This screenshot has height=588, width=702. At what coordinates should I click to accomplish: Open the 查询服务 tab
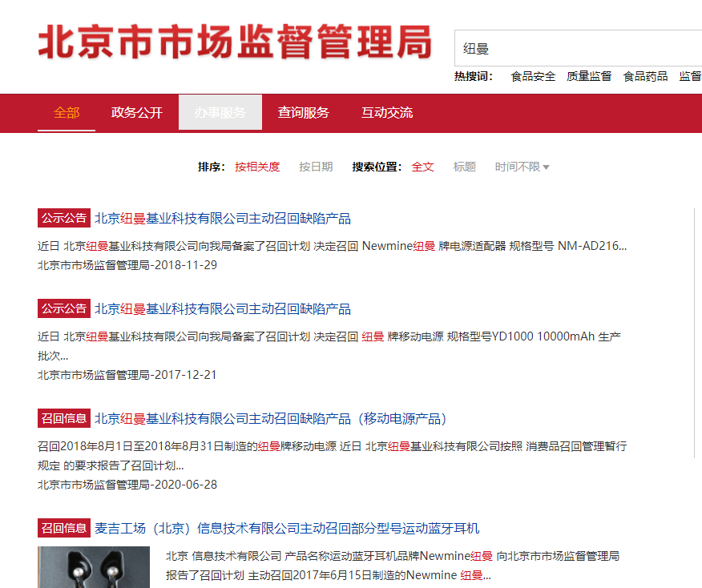(x=303, y=113)
